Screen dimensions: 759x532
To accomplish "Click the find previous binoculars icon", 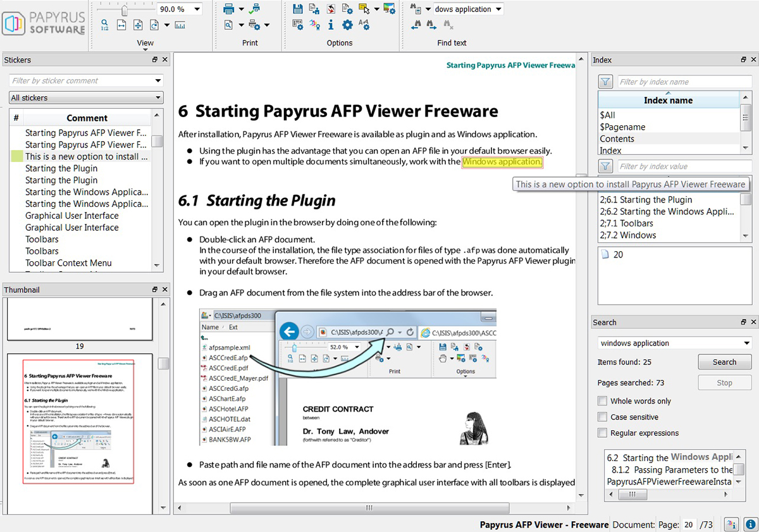I will point(416,25).
